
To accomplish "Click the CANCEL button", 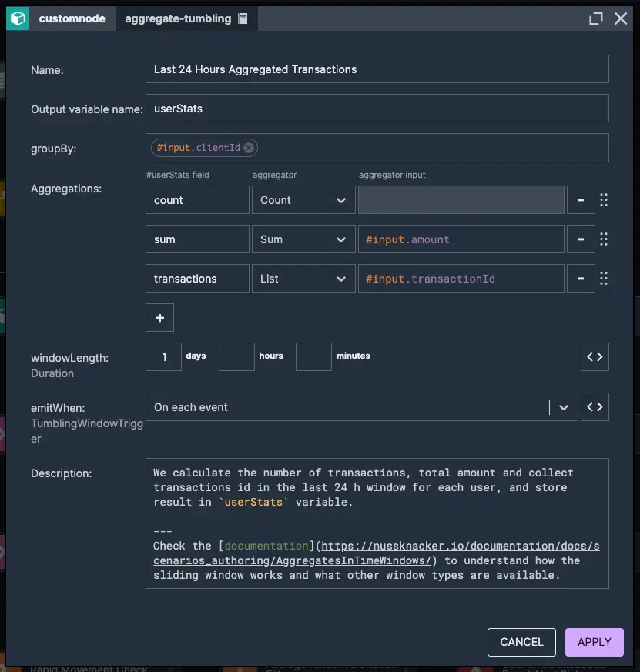I will point(521,642).
